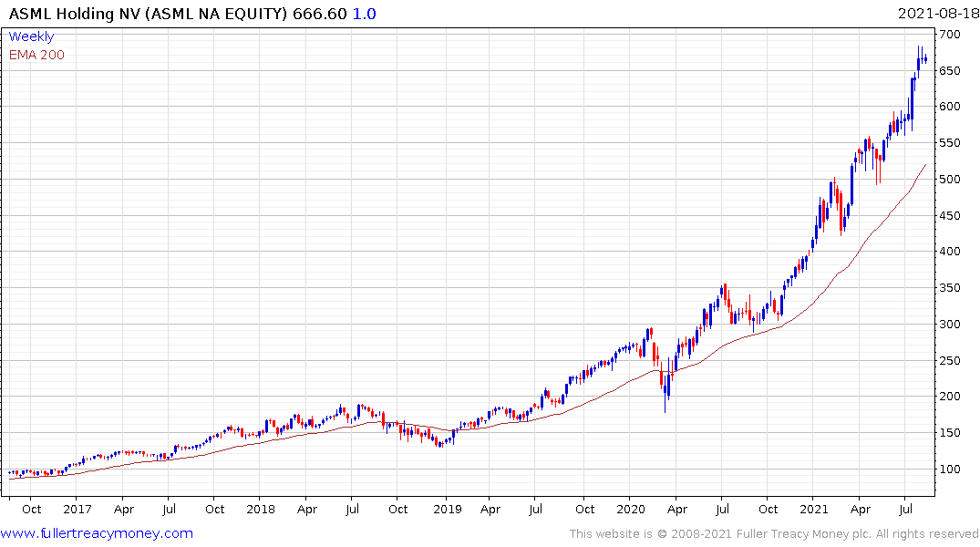The image size is (980, 547).
Task: Click the 550 price axis label
Action: (x=949, y=142)
